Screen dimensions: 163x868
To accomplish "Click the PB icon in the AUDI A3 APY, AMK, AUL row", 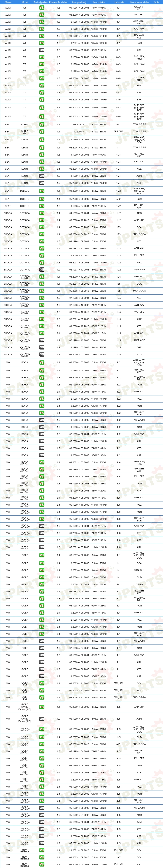I will (42, 36).
